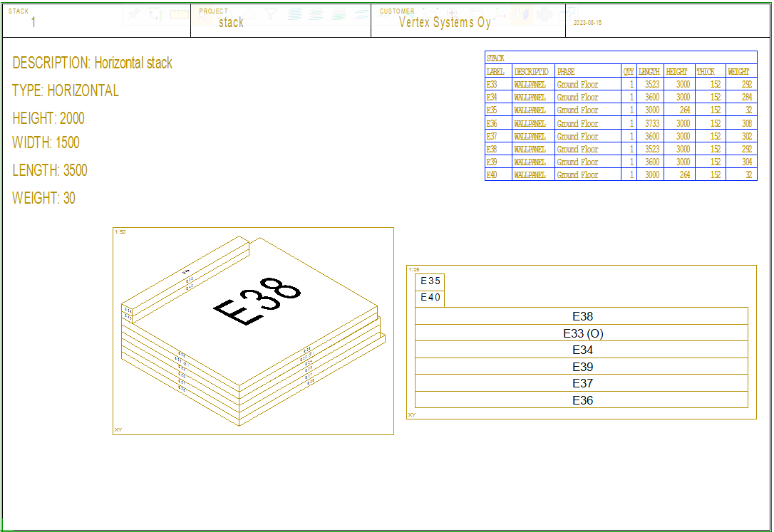774x532 pixels.
Task: Select the highlighted 3D panel view icon
Action: point(522,13)
